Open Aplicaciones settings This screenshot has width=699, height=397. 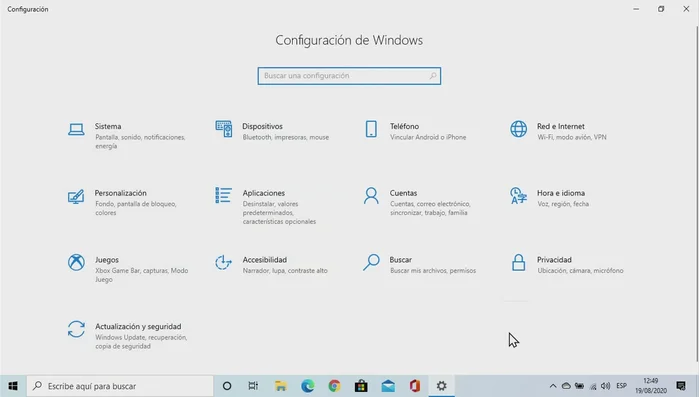pyautogui.click(x=263, y=193)
